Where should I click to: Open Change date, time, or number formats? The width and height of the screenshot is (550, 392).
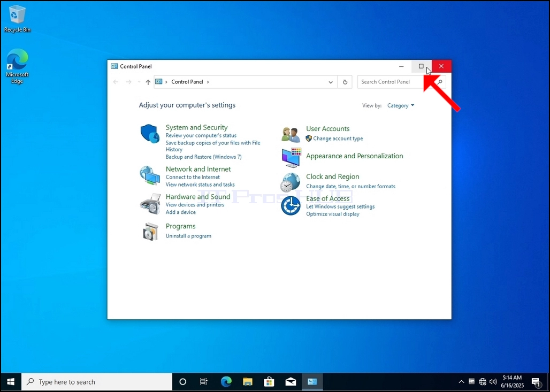pyautogui.click(x=350, y=186)
